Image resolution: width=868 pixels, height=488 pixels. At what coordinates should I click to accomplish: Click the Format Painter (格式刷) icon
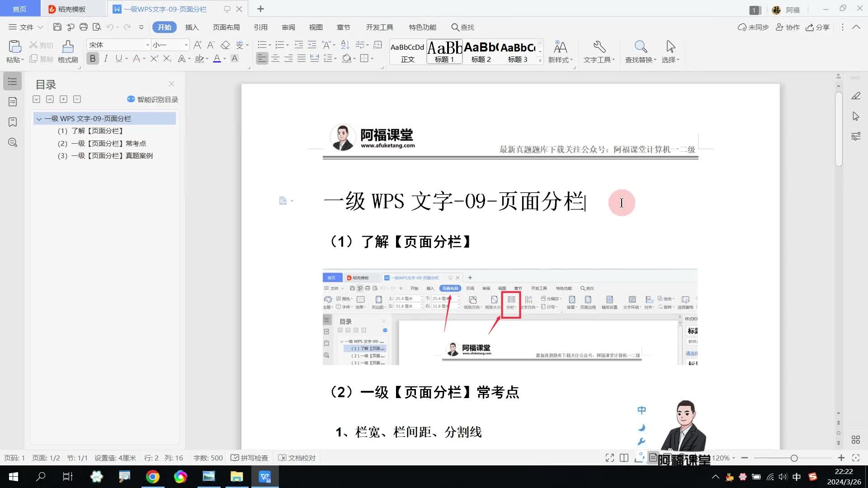coord(68,47)
